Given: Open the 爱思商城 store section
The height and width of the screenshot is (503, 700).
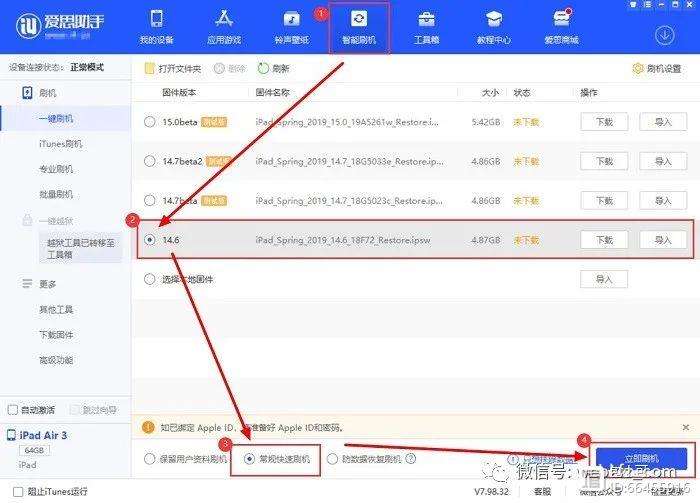Looking at the screenshot, I should [561, 27].
